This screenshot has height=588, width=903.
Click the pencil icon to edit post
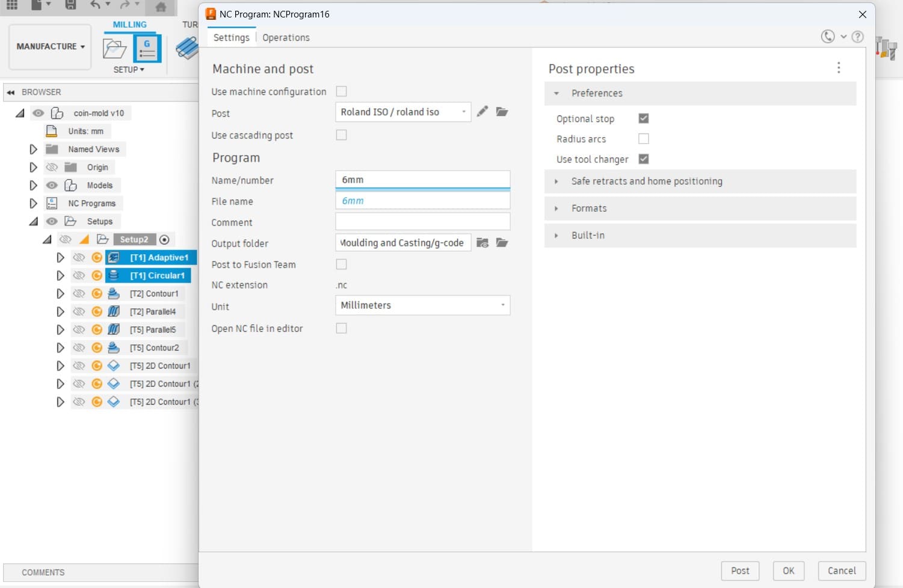(482, 112)
